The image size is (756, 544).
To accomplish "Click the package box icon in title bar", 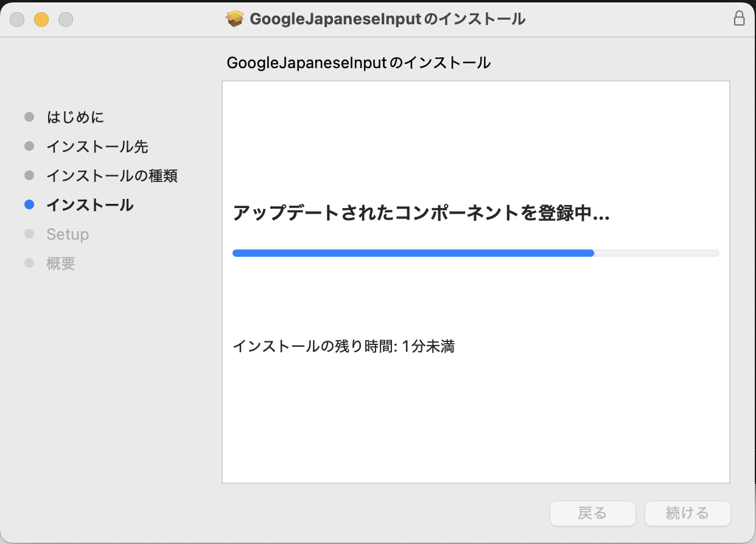I will click(234, 19).
